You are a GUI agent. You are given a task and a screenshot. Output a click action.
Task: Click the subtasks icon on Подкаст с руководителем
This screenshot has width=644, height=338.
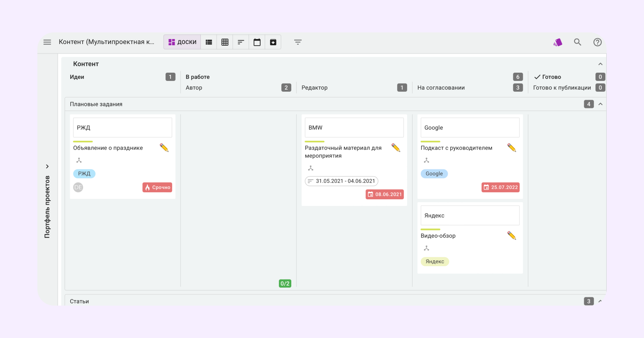(426, 160)
